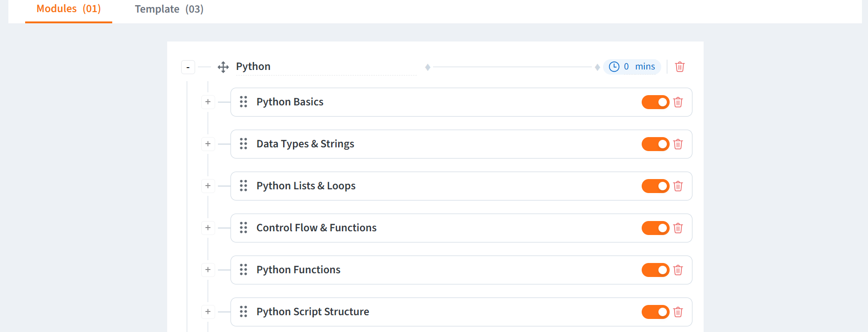Toggle off Python Basics switch
The width and height of the screenshot is (868, 332).
(655, 102)
